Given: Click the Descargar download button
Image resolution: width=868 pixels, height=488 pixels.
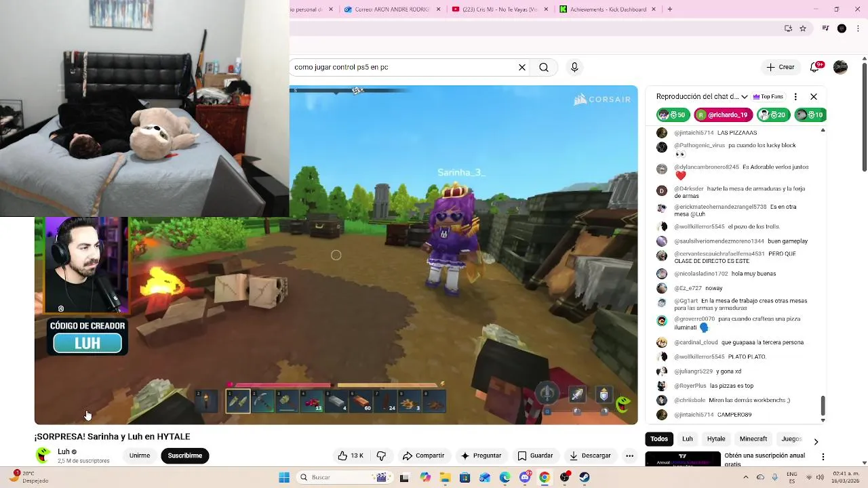Looking at the screenshot, I should point(590,455).
